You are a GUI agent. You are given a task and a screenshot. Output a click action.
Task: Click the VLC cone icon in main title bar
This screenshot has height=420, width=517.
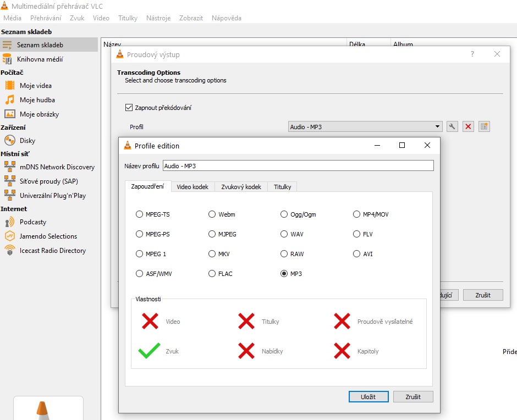coord(4,5)
